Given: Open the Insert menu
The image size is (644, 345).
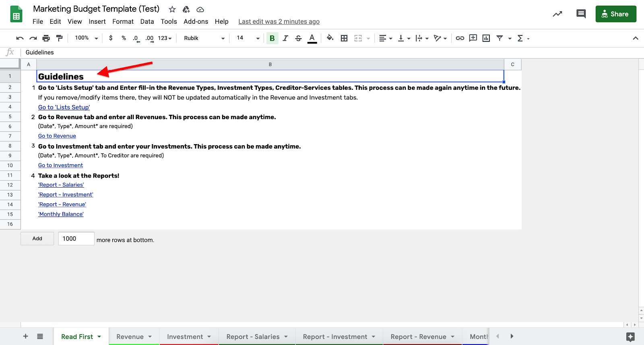Looking at the screenshot, I should click(x=97, y=22).
